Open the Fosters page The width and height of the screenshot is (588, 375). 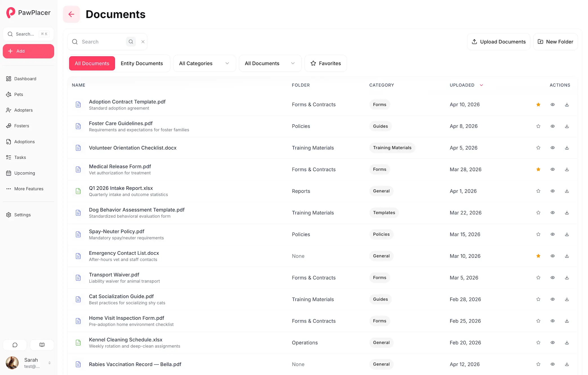(x=22, y=126)
